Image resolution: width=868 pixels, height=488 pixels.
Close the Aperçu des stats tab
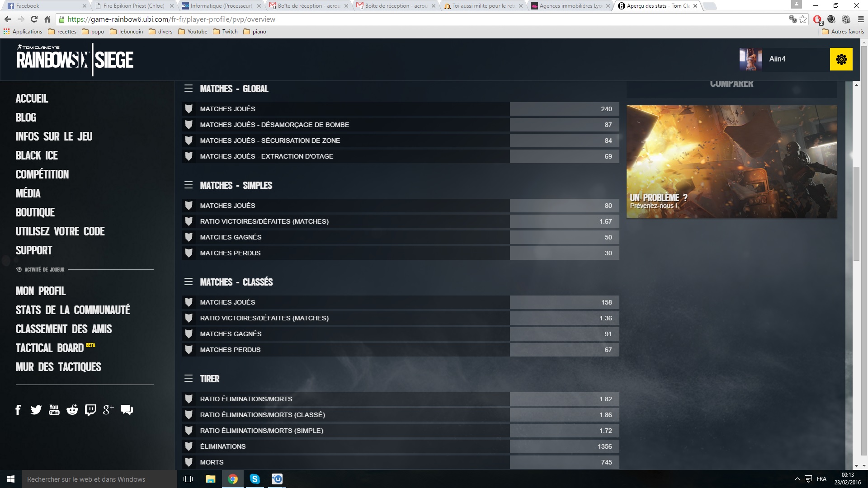coord(695,6)
